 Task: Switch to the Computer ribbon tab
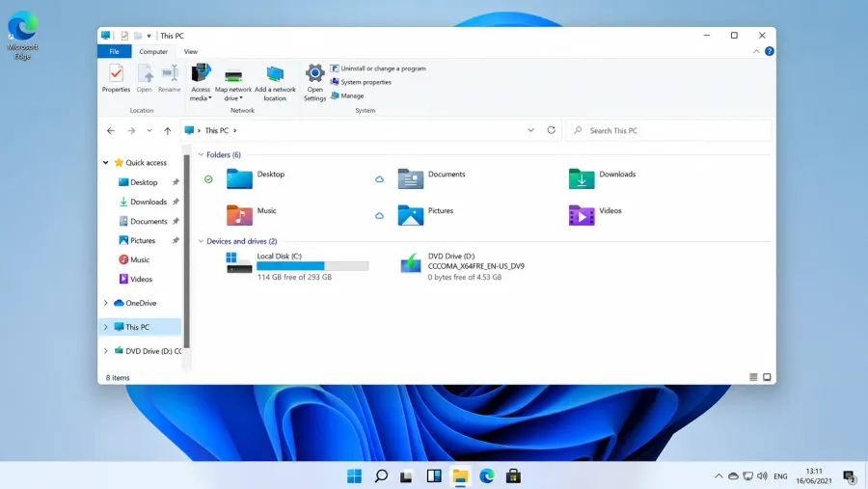pos(153,51)
